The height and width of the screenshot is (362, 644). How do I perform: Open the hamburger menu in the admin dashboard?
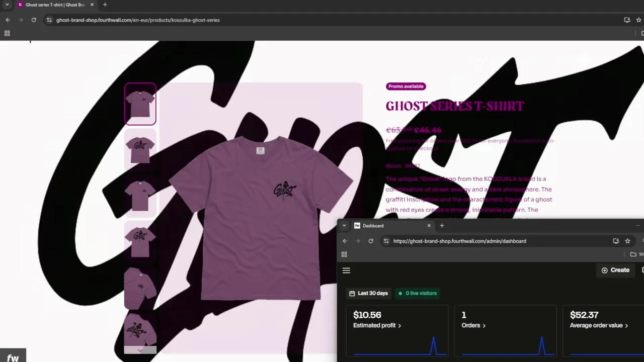(x=346, y=270)
